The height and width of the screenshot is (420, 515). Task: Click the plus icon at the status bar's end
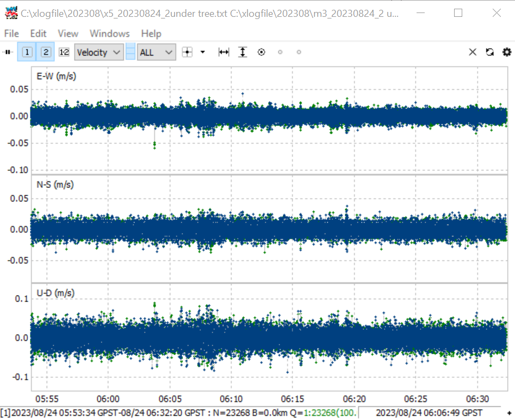click(509, 413)
